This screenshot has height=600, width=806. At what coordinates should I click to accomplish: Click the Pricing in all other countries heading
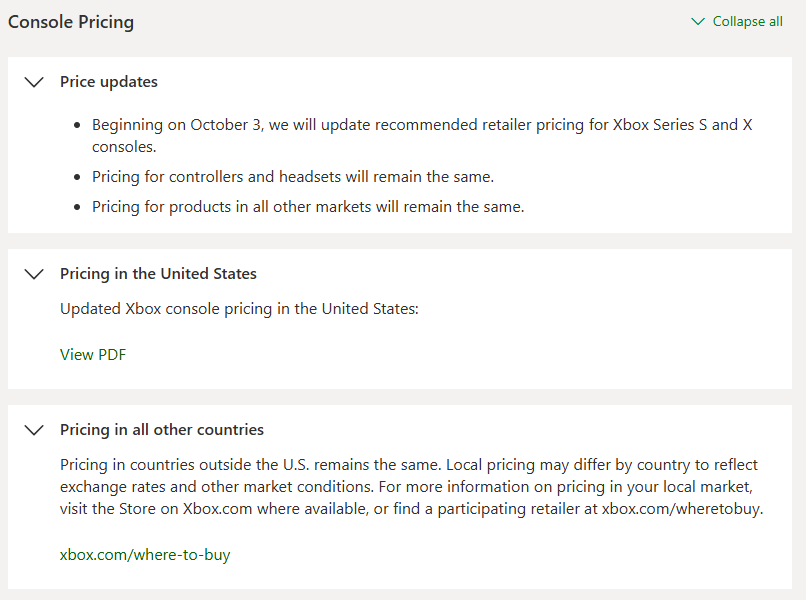coord(162,430)
